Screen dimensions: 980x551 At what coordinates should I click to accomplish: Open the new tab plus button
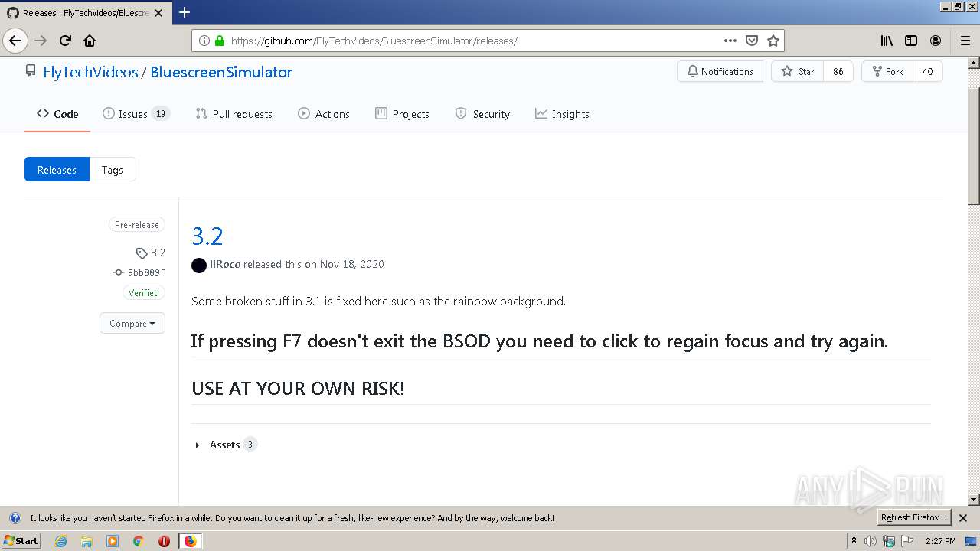(185, 12)
